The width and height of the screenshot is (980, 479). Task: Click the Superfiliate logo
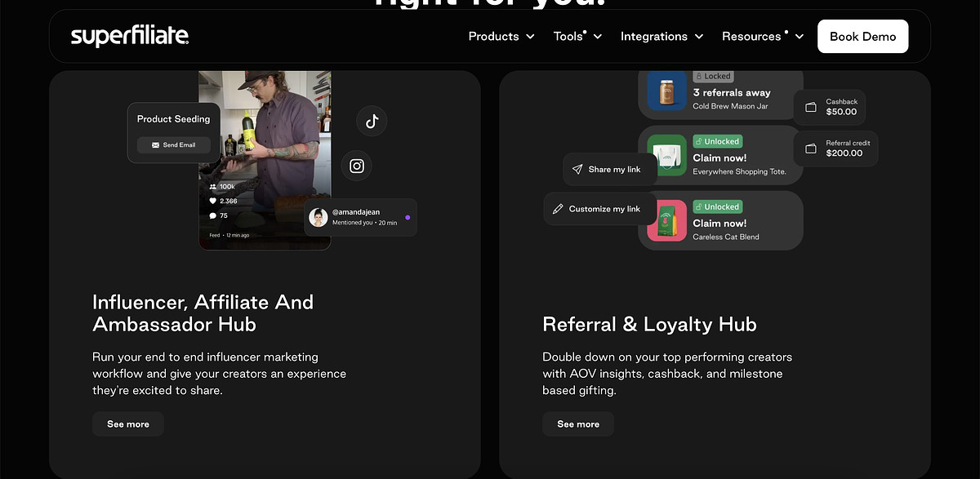[130, 36]
